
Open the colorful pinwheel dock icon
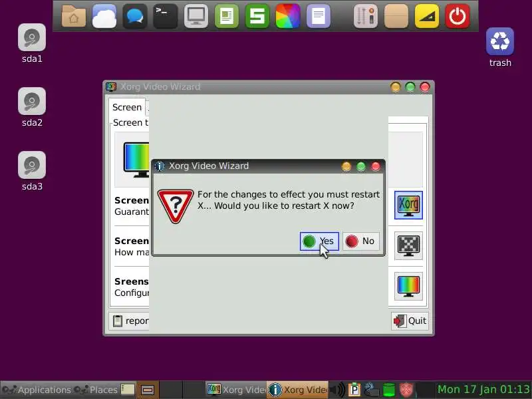point(288,16)
